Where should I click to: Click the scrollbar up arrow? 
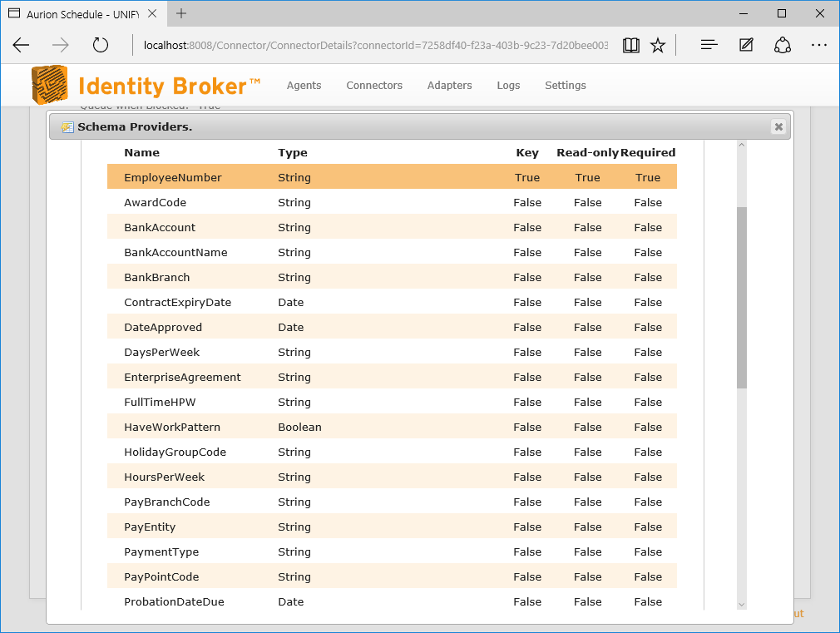click(x=741, y=145)
